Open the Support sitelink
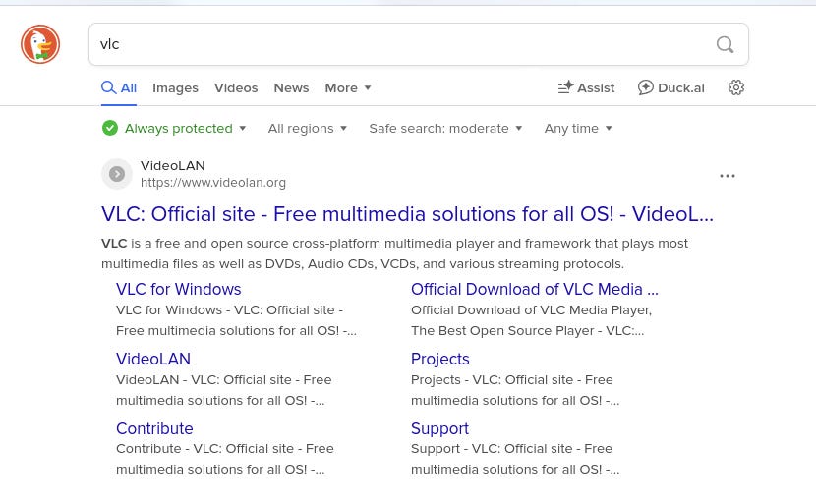816x504 pixels. (x=439, y=428)
